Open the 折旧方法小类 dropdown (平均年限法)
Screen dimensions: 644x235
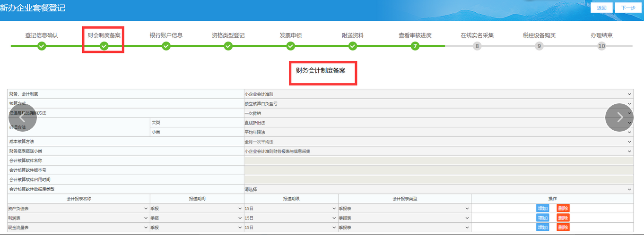[438, 132]
